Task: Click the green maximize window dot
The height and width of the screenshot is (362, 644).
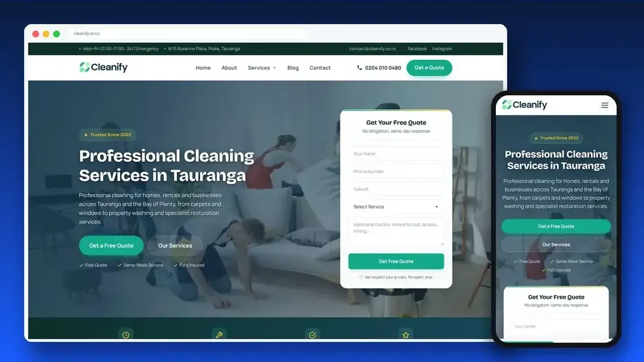Action: point(57,34)
